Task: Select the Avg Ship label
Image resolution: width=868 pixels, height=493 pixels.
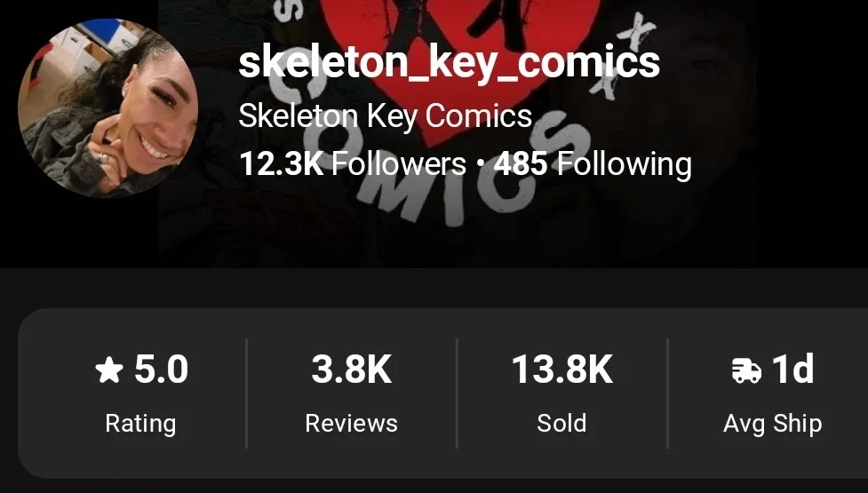Action: (773, 425)
